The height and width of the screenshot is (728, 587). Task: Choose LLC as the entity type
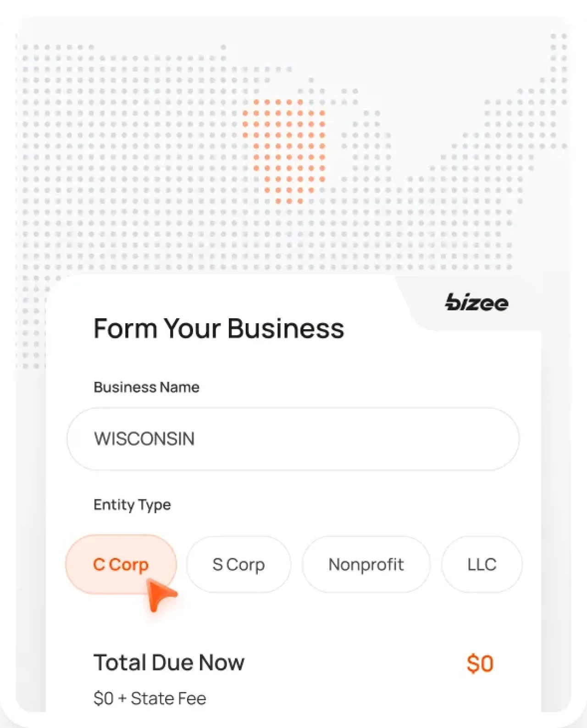[481, 564]
